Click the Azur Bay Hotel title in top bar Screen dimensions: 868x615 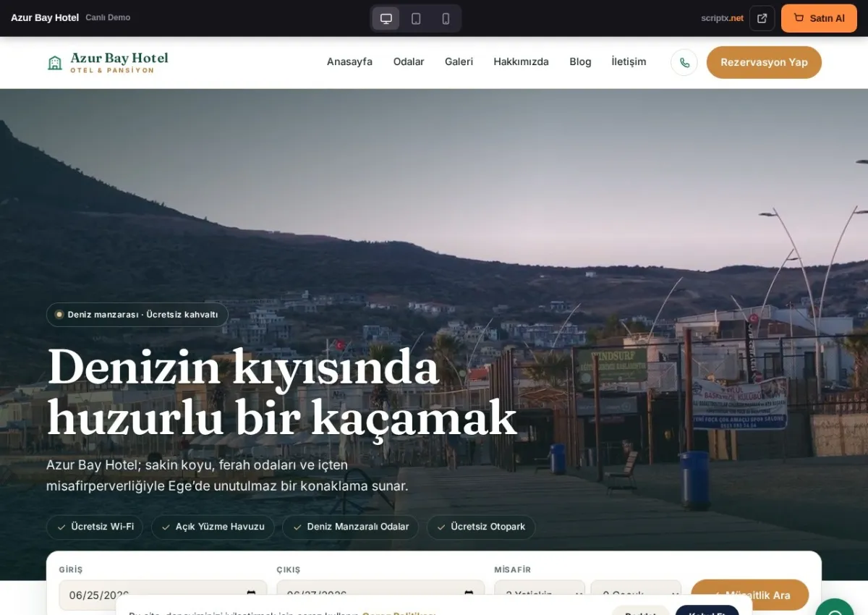45,18
